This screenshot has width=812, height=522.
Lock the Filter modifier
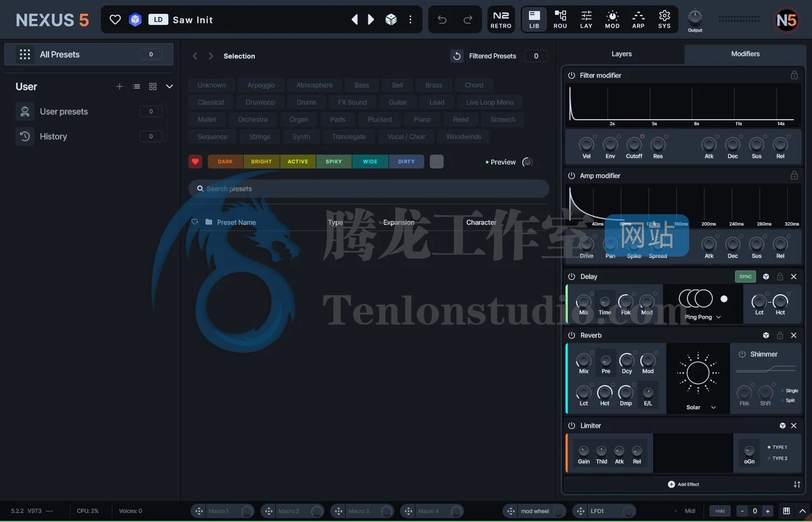[794, 75]
